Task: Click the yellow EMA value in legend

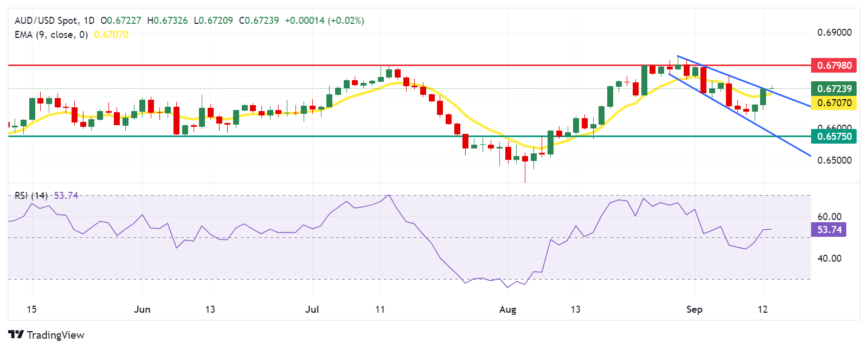Action: coord(111,35)
